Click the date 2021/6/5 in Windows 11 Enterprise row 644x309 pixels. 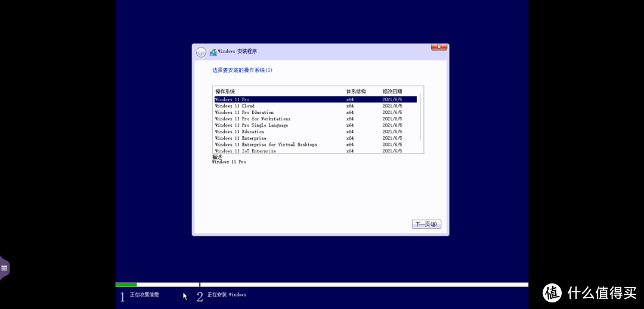click(x=392, y=139)
